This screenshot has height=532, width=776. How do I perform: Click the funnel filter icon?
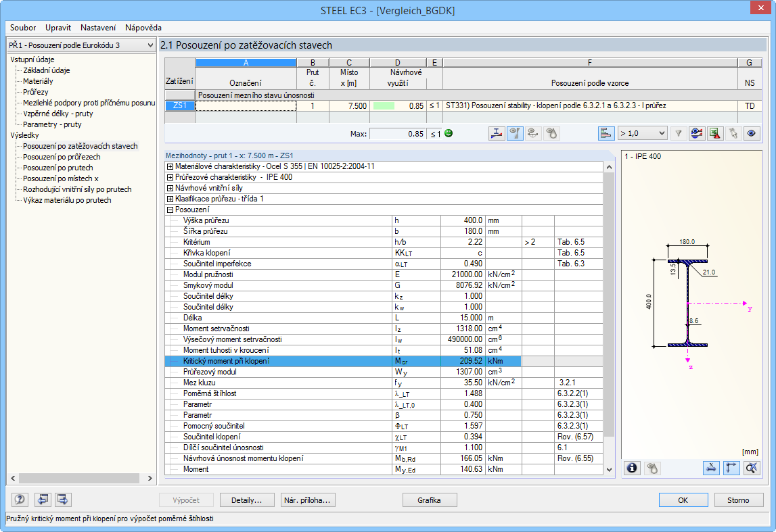coord(679,133)
